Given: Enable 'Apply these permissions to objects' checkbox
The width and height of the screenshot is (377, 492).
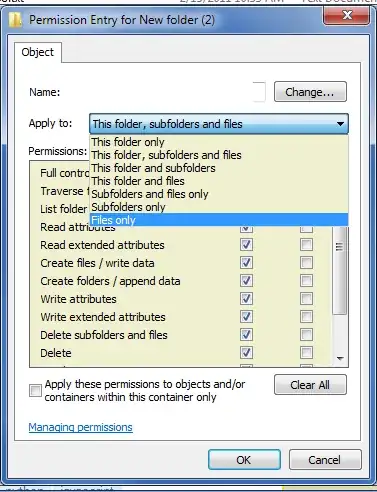Looking at the screenshot, I should click(35, 390).
